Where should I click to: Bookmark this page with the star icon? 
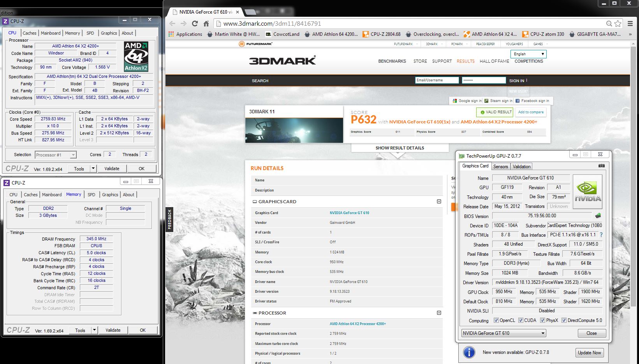click(618, 24)
